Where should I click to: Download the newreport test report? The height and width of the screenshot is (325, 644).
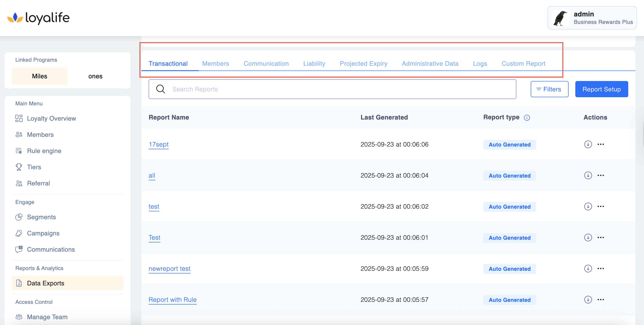588,269
